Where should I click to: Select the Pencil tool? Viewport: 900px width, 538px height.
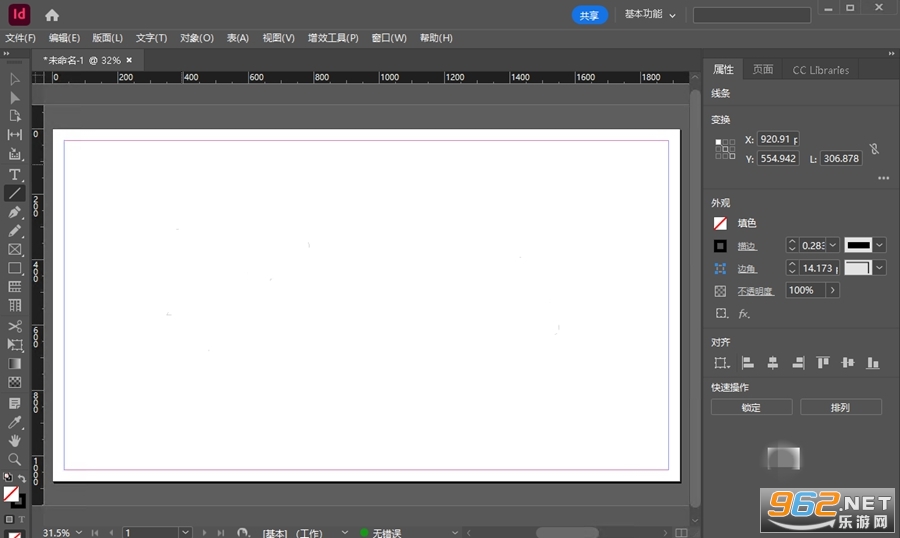14,231
